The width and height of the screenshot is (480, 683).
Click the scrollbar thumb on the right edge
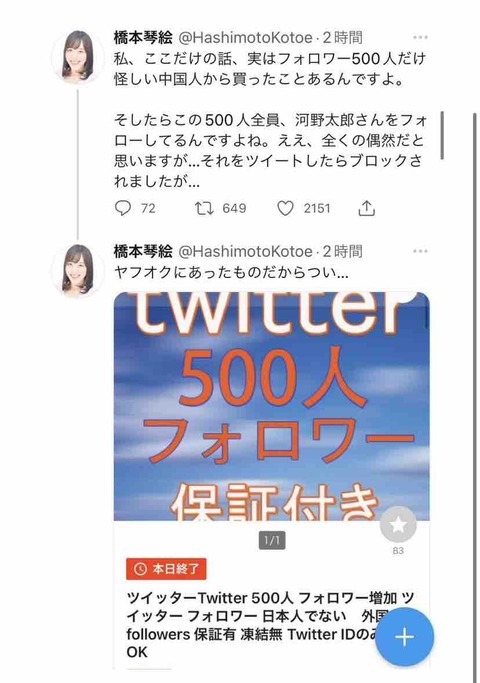[x=443, y=135]
